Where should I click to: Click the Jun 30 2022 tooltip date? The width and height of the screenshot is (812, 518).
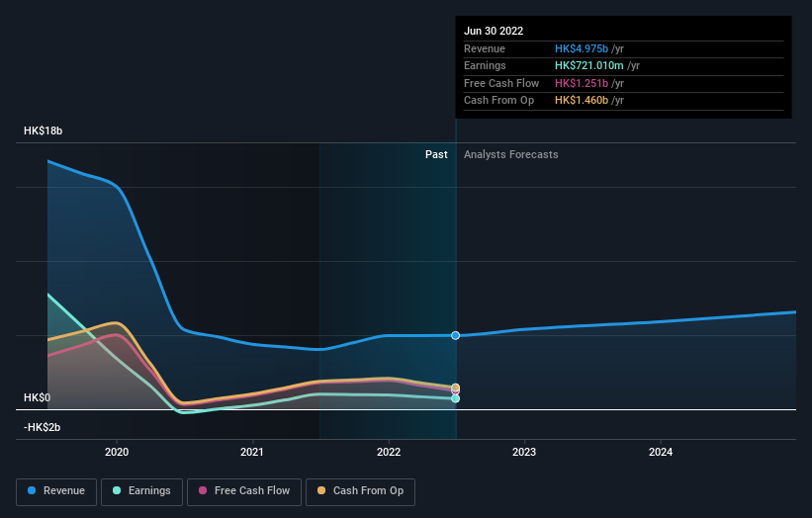[x=494, y=31]
